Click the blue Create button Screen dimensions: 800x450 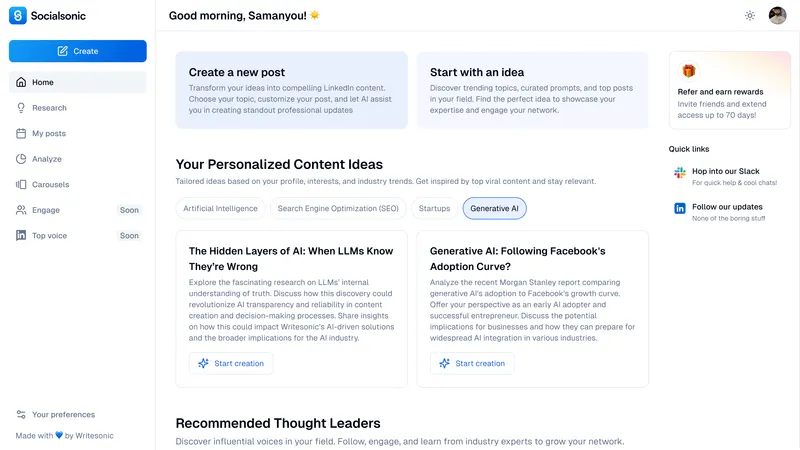(x=78, y=51)
